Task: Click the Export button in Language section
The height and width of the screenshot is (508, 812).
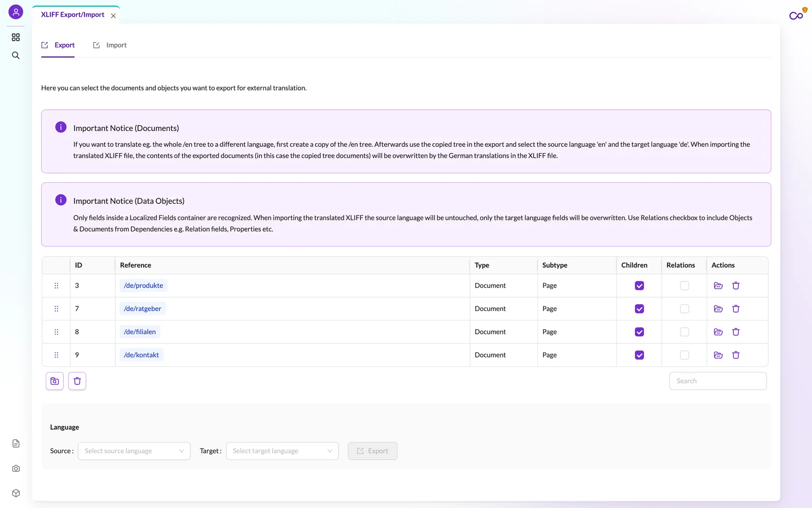Action: click(373, 451)
